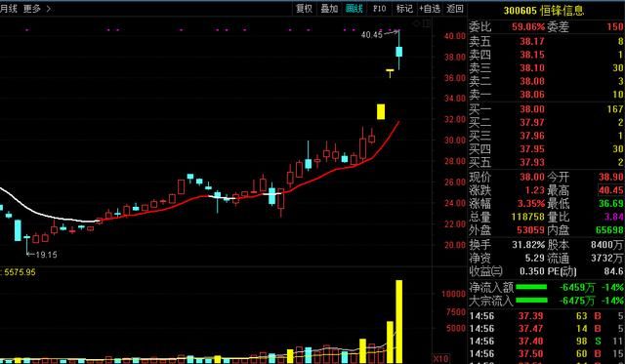Image resolution: width=625 pixels, height=364 pixels.
Task: Select the 月线 monthly period tab
Action: pos(9,9)
